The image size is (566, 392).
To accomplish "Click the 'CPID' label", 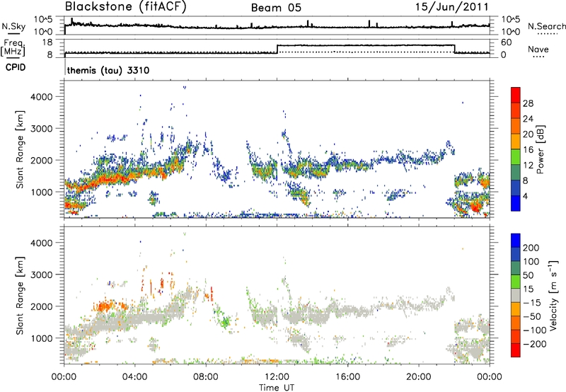I will coord(16,67).
